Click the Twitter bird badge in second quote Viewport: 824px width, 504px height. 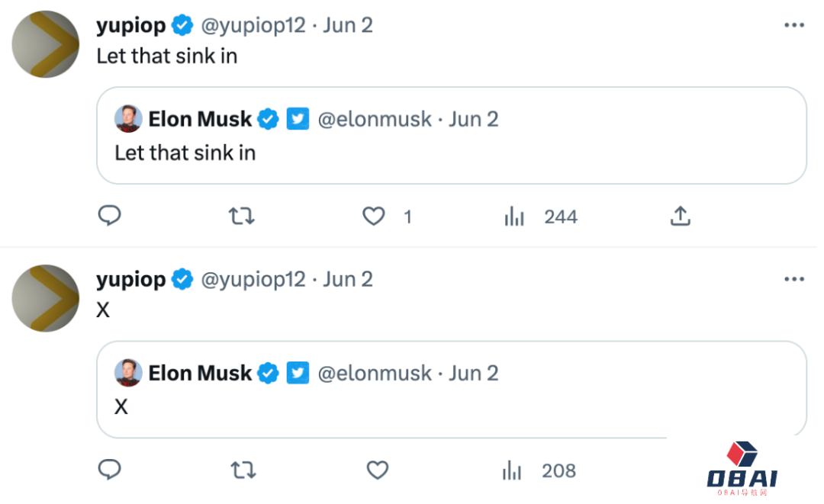[298, 373]
